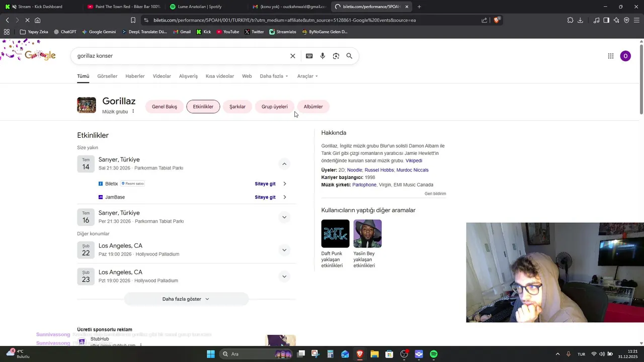The image size is (644, 362).
Task: Collapse the Tem 14 Sarıyer event
Action: pyautogui.click(x=284, y=164)
